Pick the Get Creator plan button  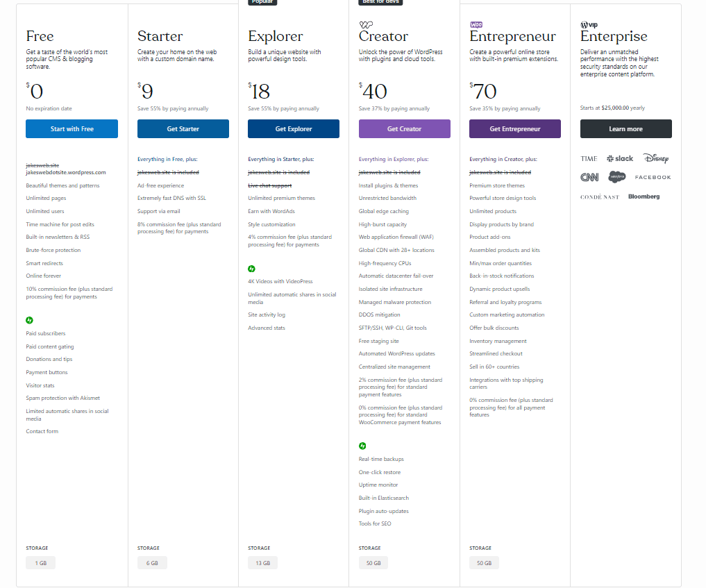click(404, 129)
